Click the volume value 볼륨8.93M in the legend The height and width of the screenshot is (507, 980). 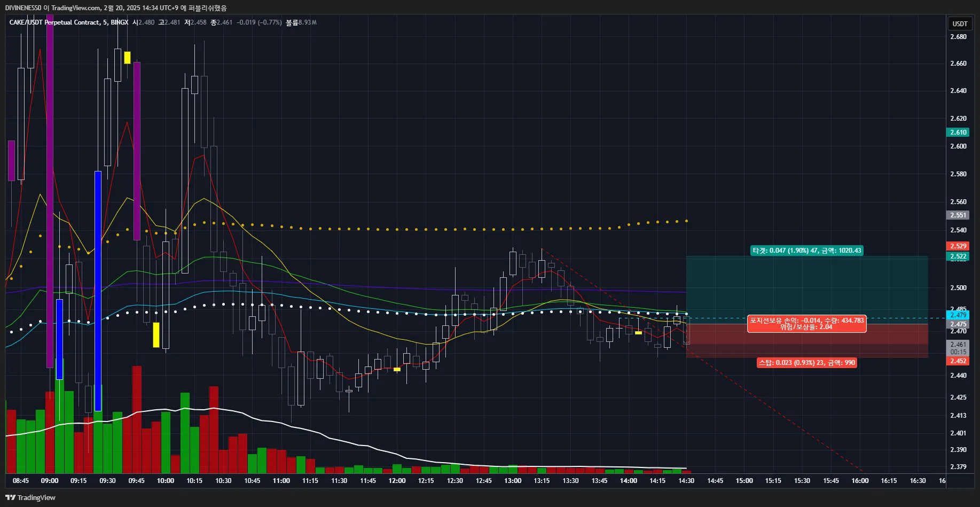click(301, 22)
